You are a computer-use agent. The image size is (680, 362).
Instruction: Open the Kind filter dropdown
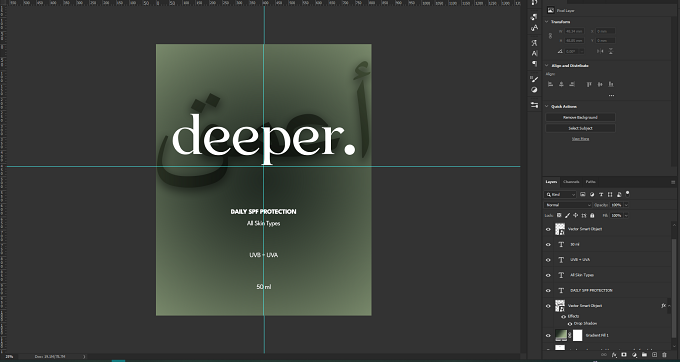560,195
